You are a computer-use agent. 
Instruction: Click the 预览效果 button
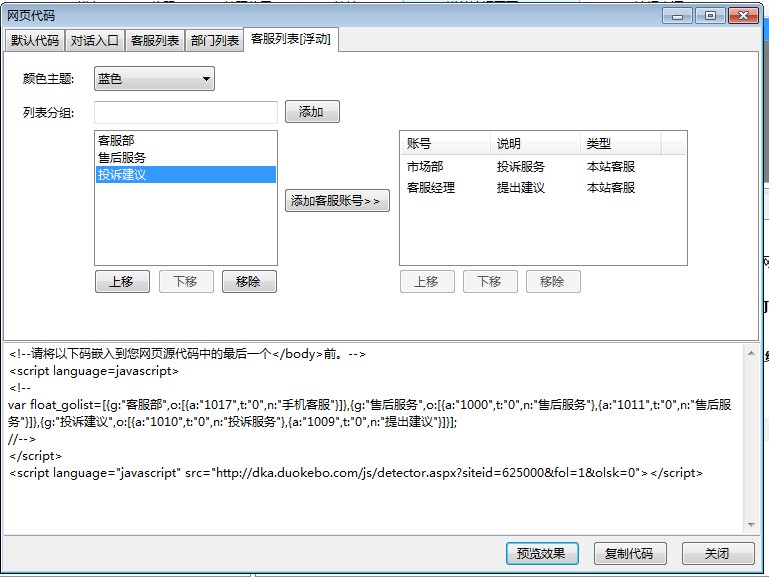pos(542,554)
